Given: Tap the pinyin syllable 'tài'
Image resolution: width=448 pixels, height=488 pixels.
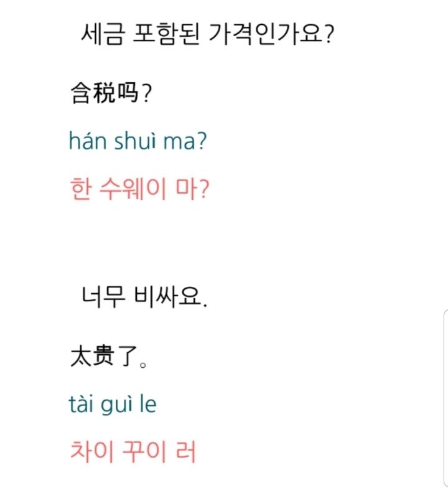Looking at the screenshot, I should 82,405.
